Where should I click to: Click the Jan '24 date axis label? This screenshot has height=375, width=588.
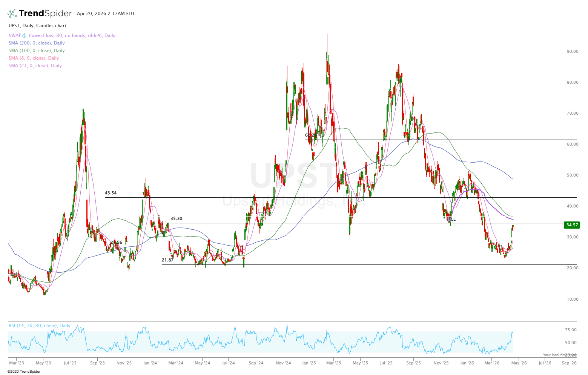click(x=150, y=363)
